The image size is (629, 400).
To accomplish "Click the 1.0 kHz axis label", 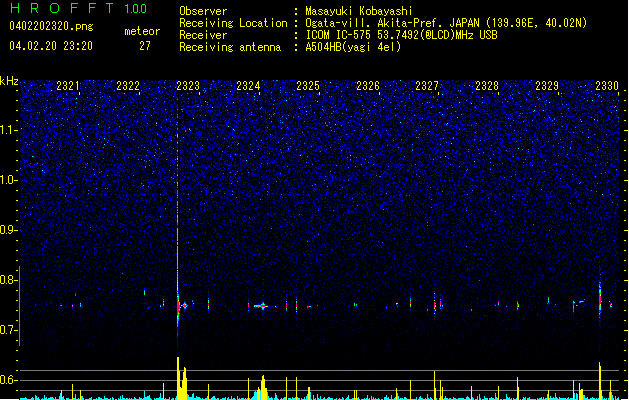I will click(9, 180).
